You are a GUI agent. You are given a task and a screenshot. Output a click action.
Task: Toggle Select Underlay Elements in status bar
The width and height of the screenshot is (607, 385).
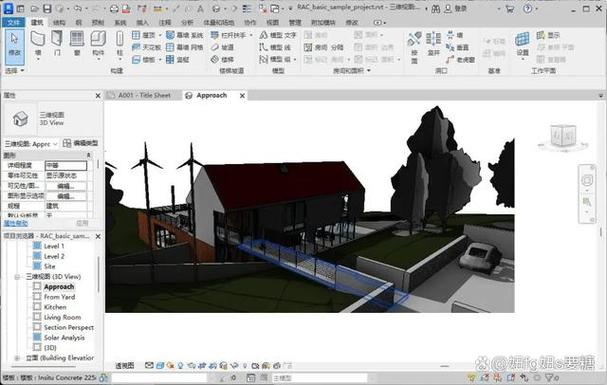click(485, 377)
